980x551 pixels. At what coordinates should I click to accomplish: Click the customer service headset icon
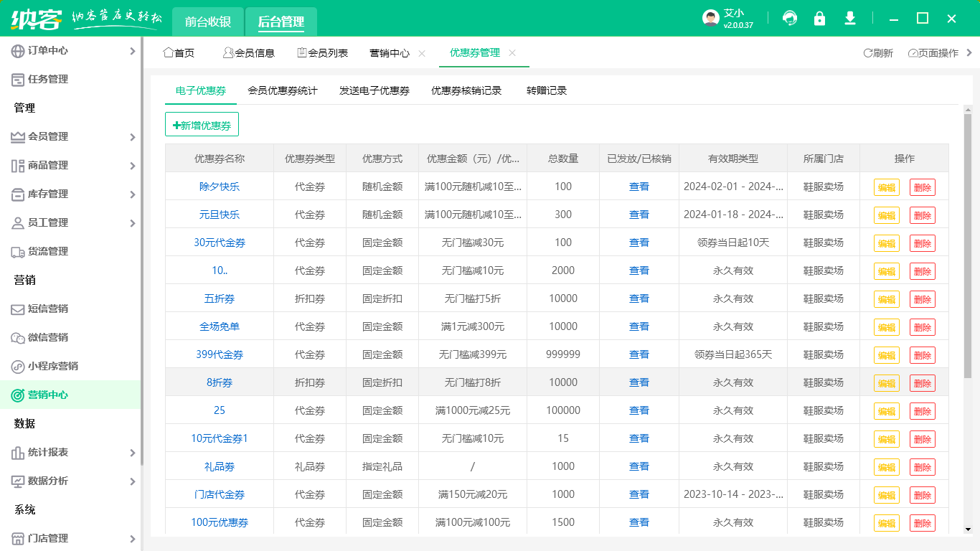(789, 18)
